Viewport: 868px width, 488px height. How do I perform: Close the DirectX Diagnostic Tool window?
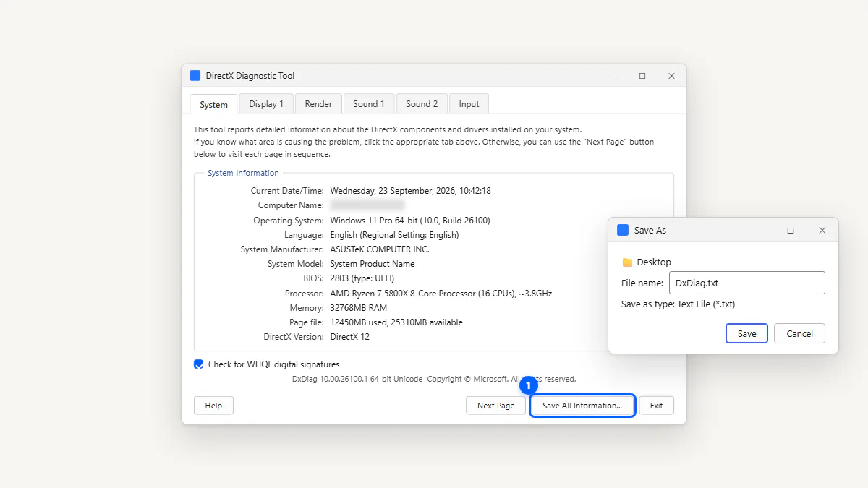click(x=671, y=76)
